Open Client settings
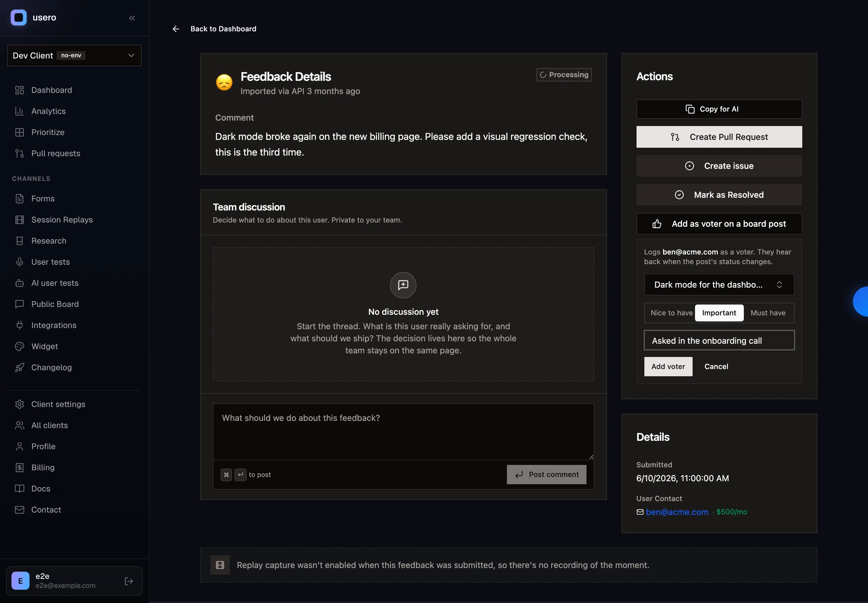Viewport: 868px width, 603px height. point(74,404)
